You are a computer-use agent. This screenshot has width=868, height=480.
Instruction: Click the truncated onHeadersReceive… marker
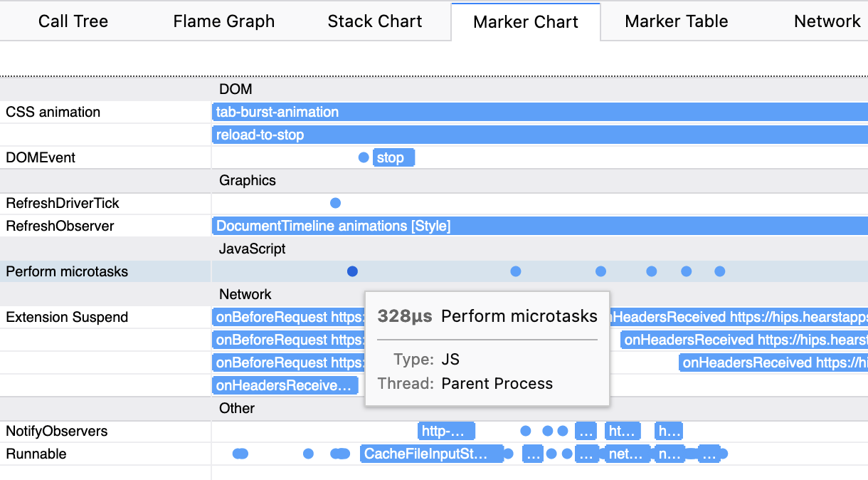click(285, 385)
